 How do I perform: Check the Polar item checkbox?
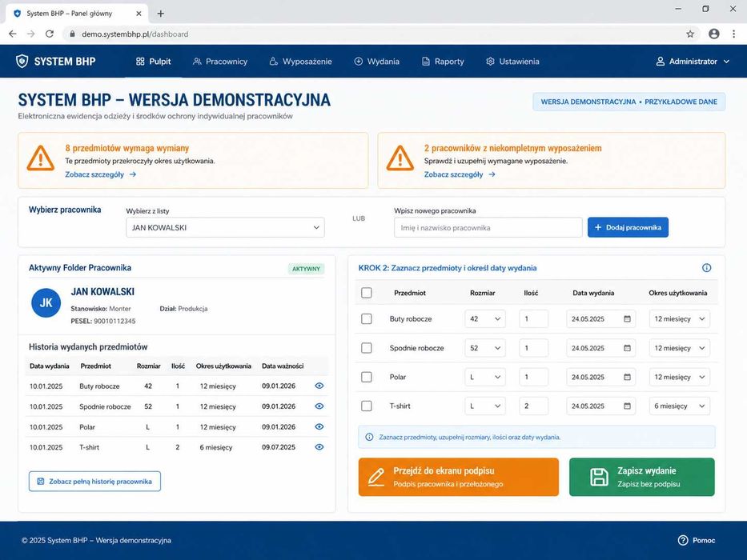367,377
